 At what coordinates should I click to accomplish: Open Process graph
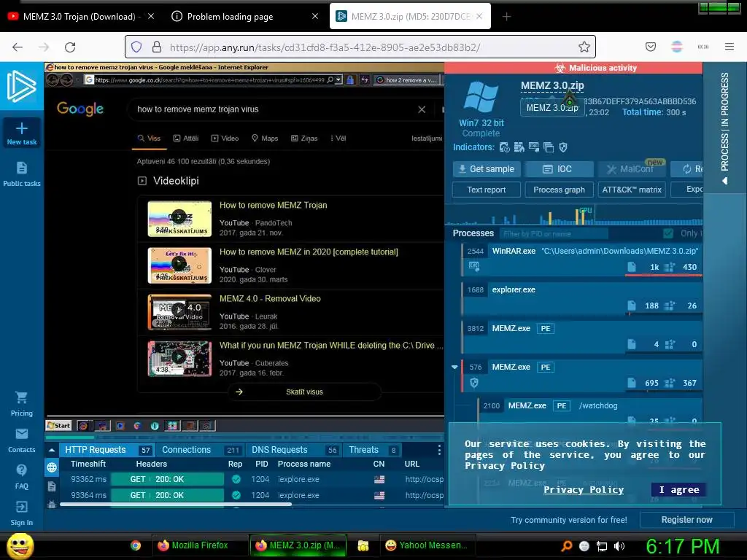tap(560, 190)
